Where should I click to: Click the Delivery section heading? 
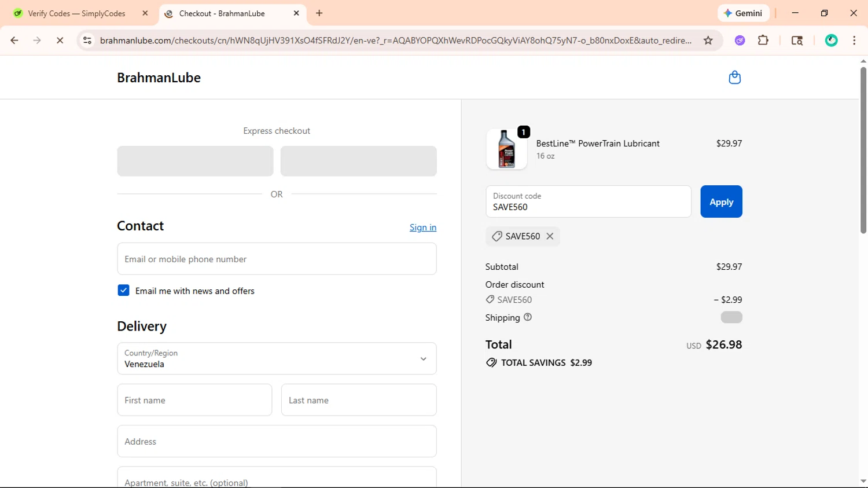(142, 326)
